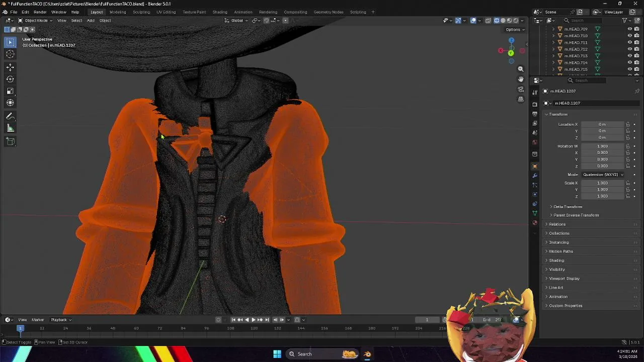Hide m.HEAD.711 in viewport
Viewport: 644px width, 362px height.
[629, 42]
